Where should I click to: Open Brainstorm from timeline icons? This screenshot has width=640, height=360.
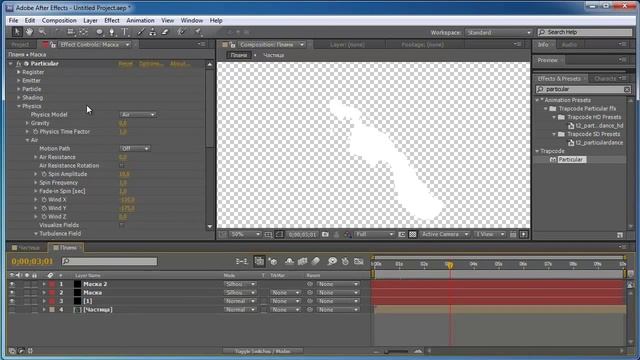point(332,261)
